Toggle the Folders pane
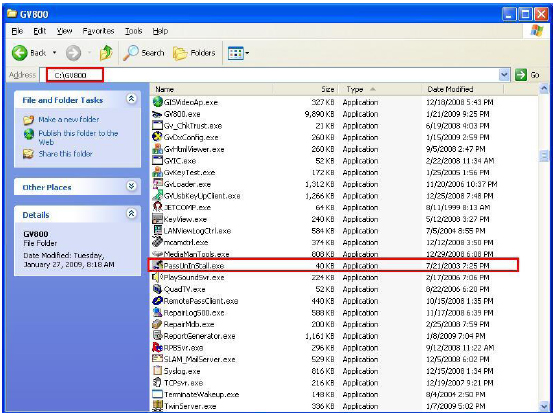The height and width of the screenshot is (413, 556). pyautogui.click(x=194, y=53)
